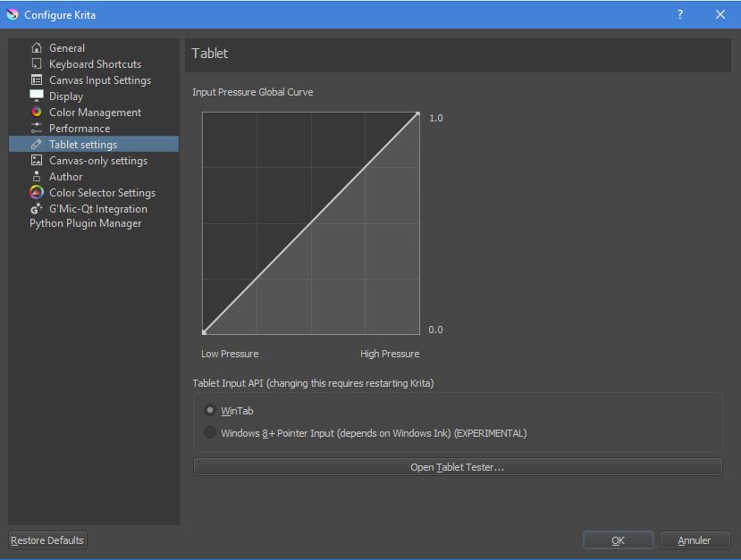Image resolution: width=741 pixels, height=560 pixels.
Task: Click the Author person icon
Action: point(37,177)
